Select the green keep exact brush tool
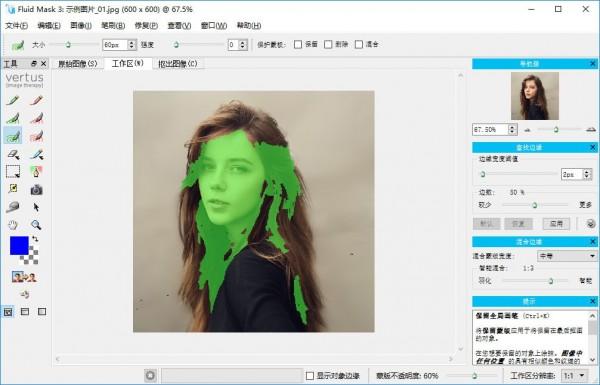Image resolution: width=600 pixels, height=385 pixels. (x=13, y=101)
